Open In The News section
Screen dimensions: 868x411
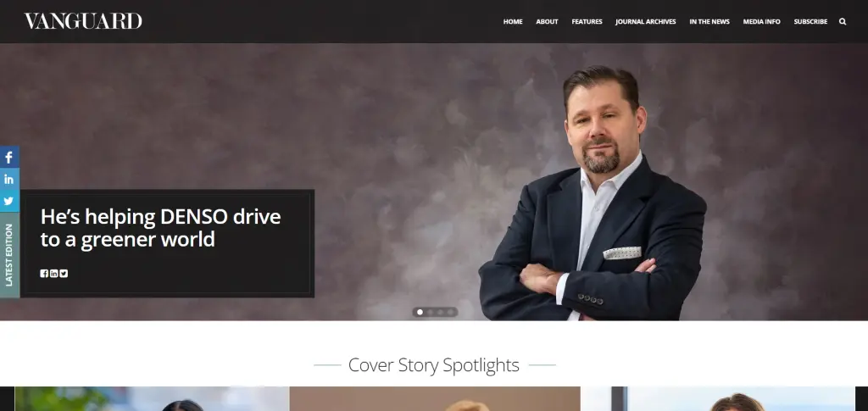point(709,21)
